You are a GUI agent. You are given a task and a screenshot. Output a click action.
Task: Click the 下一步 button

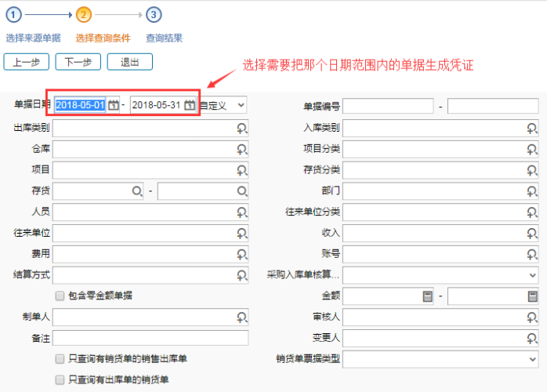78,62
